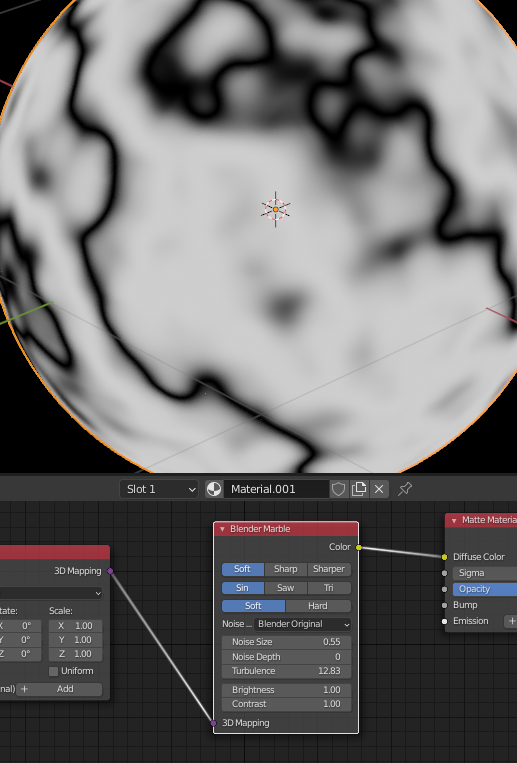The width and height of the screenshot is (517, 763).
Task: Toggle fake user shield icon
Action: [338, 489]
